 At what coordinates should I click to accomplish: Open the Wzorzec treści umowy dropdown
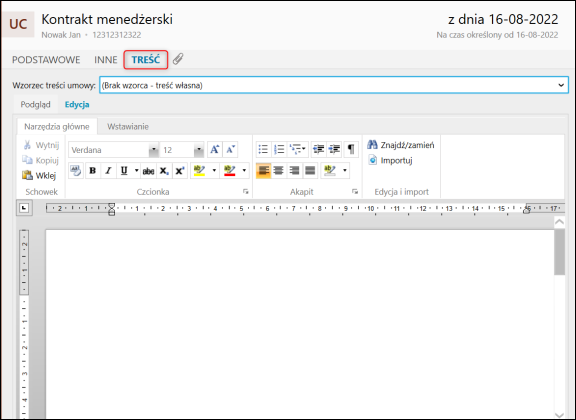point(334,85)
